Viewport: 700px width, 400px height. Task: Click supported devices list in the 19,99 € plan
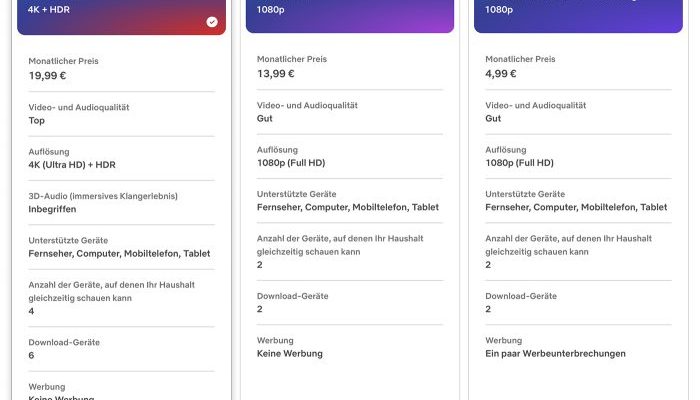[x=120, y=254]
